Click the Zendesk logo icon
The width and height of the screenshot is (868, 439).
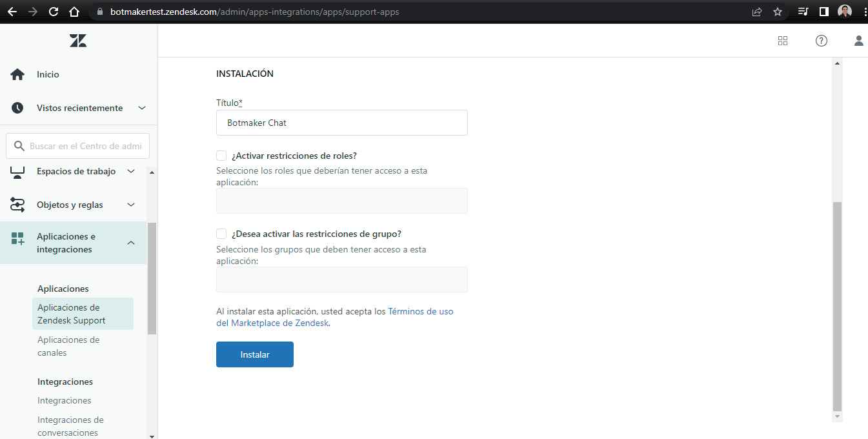(x=78, y=41)
